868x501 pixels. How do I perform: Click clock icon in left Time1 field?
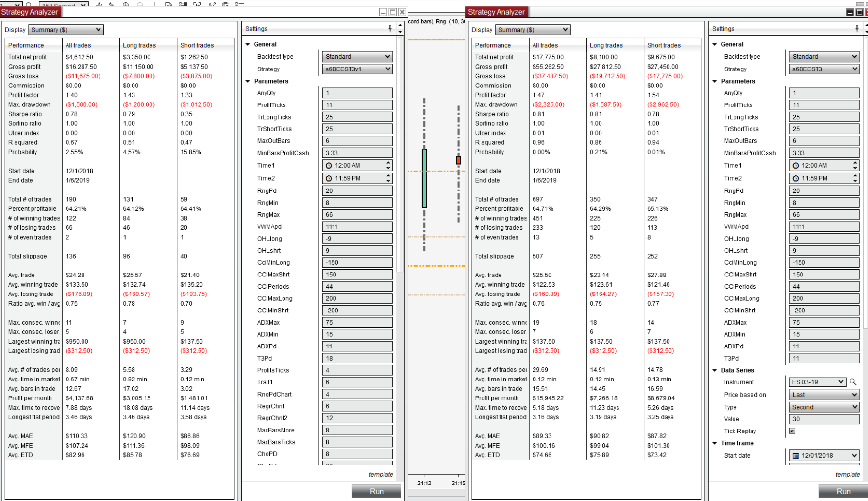pyautogui.click(x=329, y=166)
